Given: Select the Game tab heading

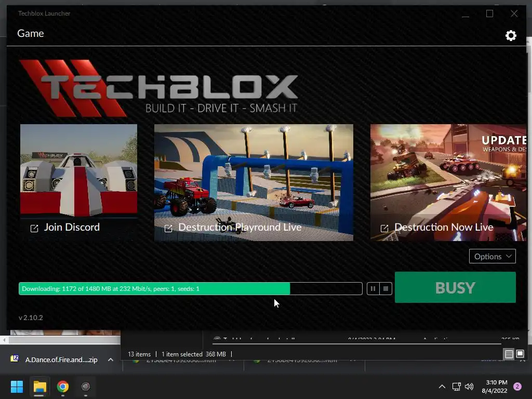Looking at the screenshot, I should [x=31, y=33].
